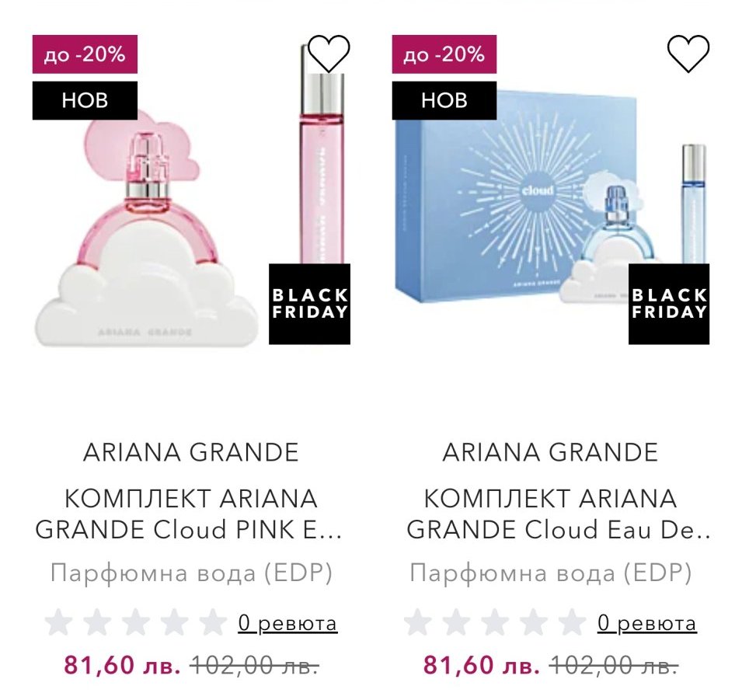742x700 pixels.
Task: Click Black Friday badge on blue gift set
Action: pyautogui.click(x=669, y=304)
